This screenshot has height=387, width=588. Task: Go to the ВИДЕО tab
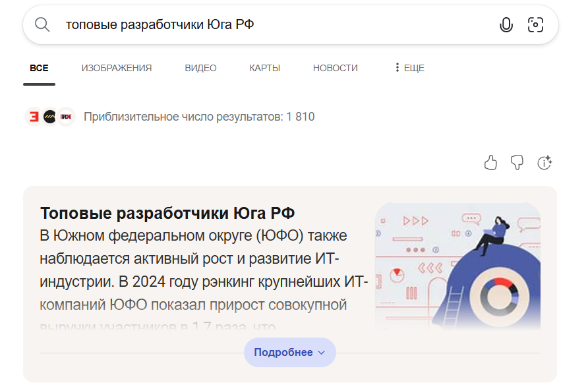click(x=200, y=68)
